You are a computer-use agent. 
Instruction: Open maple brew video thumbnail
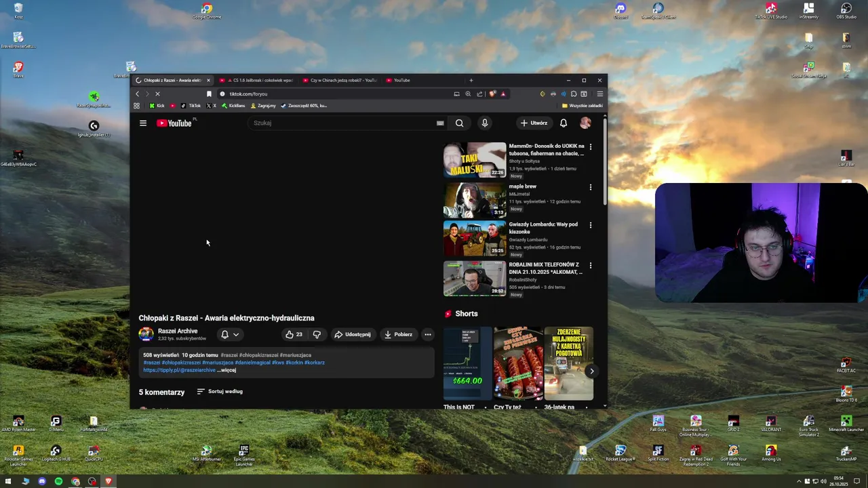[475, 199]
